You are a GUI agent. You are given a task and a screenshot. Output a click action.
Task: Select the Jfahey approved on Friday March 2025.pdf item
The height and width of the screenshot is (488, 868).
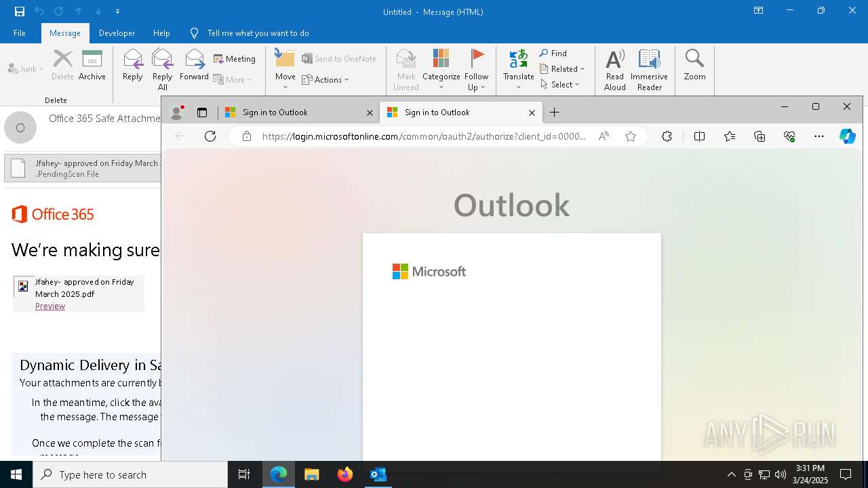pyautogui.click(x=79, y=293)
